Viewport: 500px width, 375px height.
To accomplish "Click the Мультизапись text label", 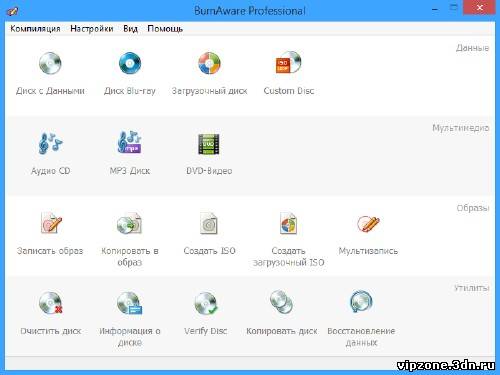I will tap(368, 251).
